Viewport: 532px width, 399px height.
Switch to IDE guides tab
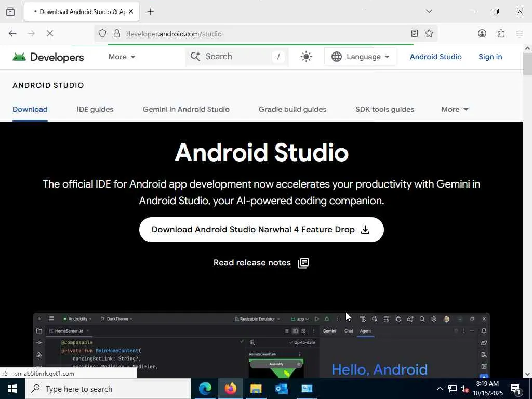95,109
